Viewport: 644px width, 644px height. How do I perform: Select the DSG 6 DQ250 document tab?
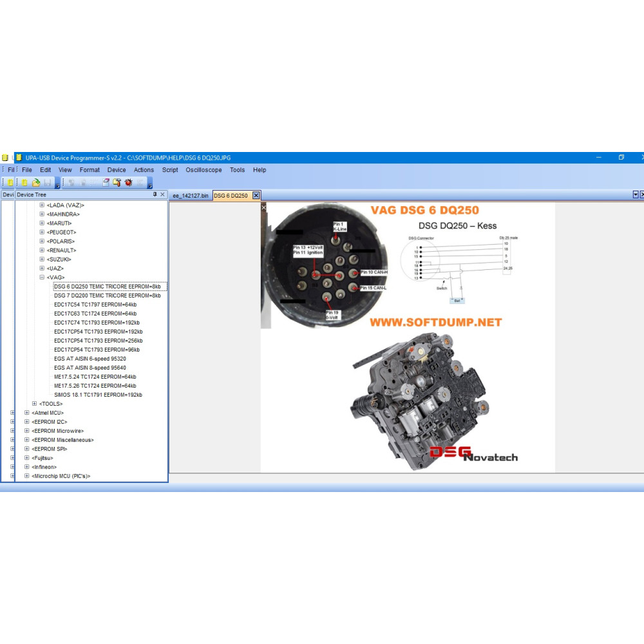coord(231,196)
